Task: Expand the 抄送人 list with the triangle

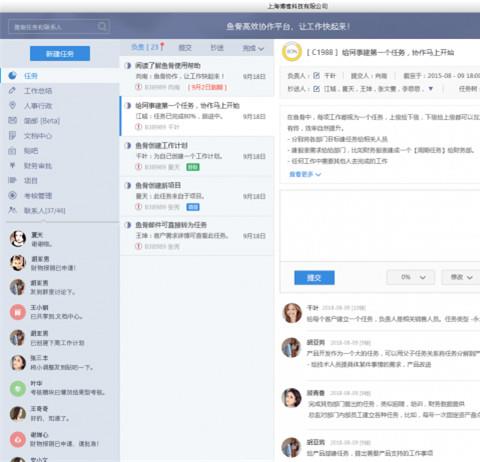Action: [x=430, y=89]
